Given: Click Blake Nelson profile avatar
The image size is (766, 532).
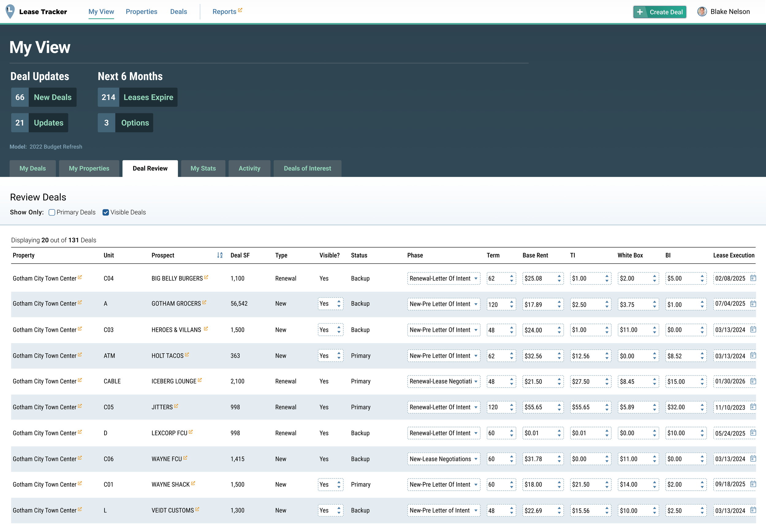Looking at the screenshot, I should click(x=702, y=12).
